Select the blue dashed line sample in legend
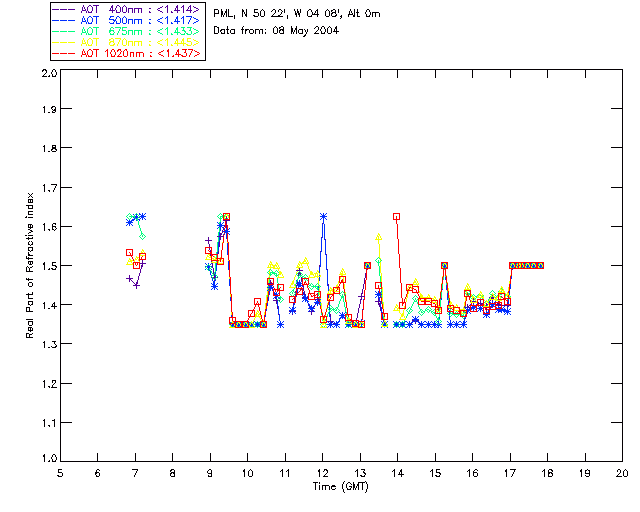 pyautogui.click(x=64, y=20)
